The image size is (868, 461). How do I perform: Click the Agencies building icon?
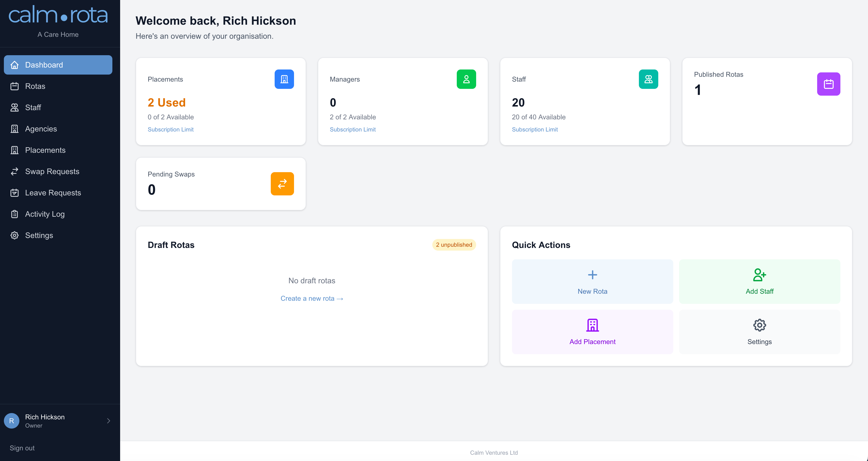pos(15,129)
